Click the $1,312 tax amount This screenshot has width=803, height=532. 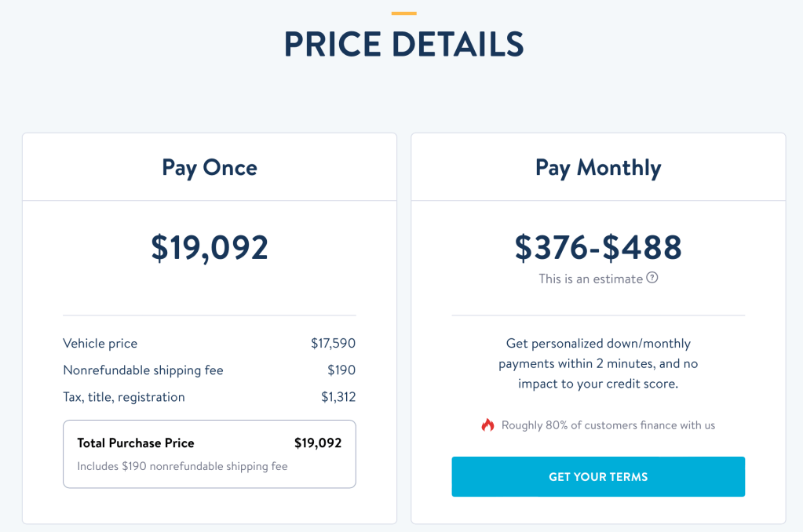[338, 396]
